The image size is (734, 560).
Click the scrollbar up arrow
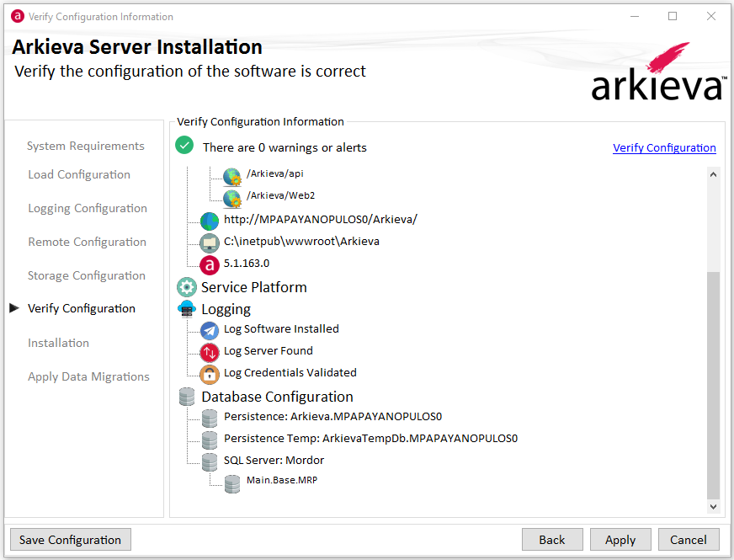point(713,174)
